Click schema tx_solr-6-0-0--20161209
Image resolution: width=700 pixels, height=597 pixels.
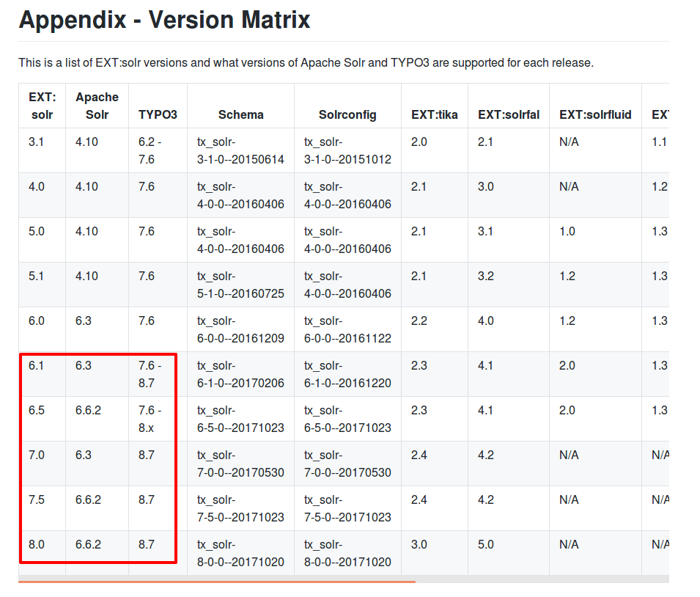[240, 329]
